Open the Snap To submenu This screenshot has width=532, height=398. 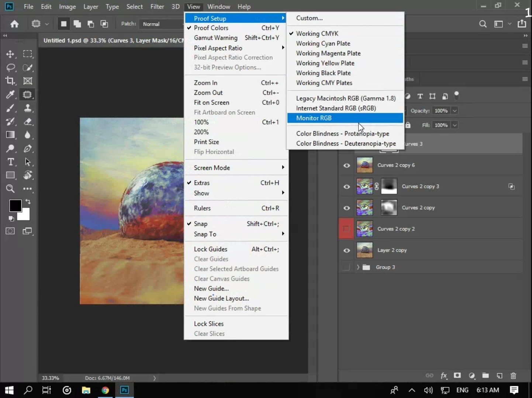point(236,234)
